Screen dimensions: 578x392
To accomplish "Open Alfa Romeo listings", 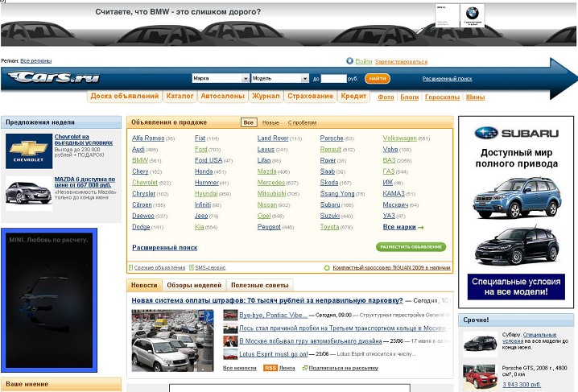I will (148, 138).
